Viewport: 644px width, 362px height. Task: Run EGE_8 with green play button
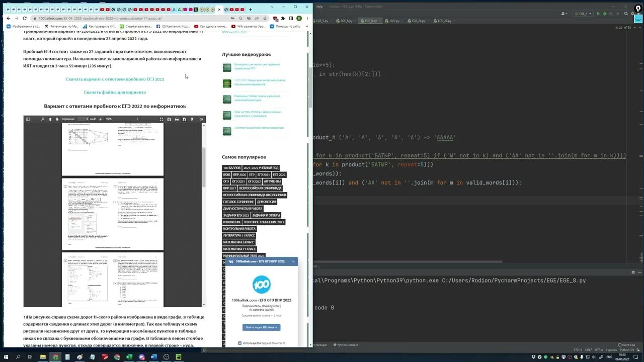tap(598, 14)
